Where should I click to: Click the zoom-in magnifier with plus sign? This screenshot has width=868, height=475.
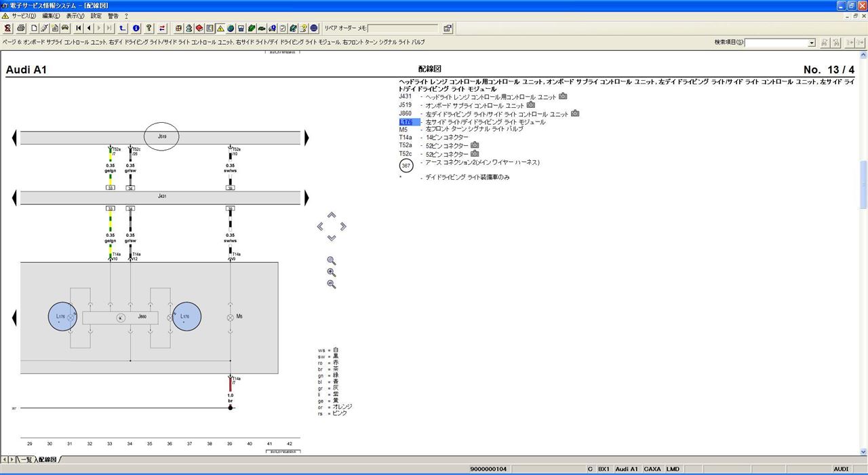[x=332, y=273]
